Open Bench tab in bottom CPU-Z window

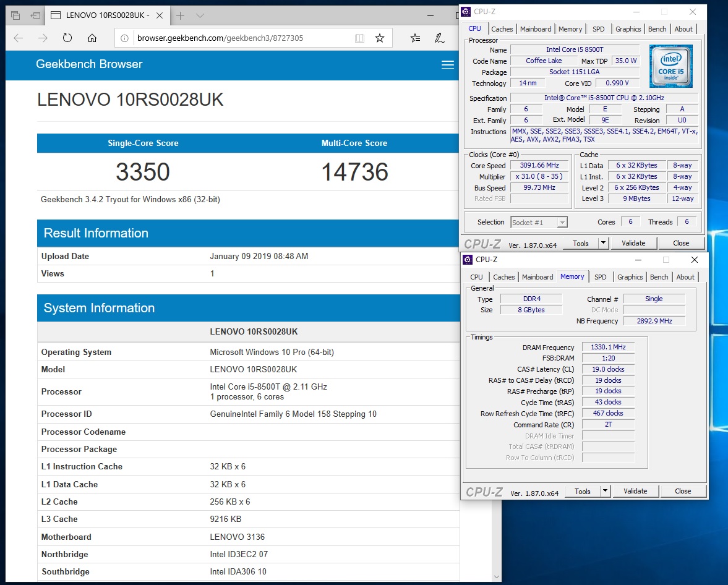[x=659, y=276]
